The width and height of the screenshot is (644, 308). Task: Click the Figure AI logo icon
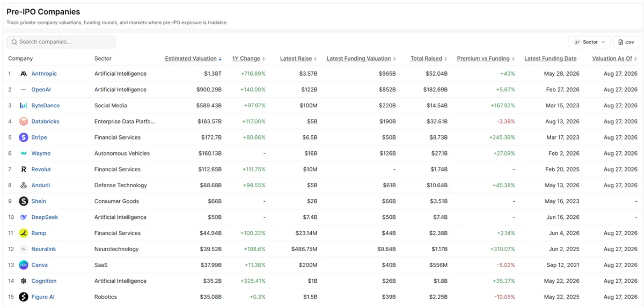click(24, 297)
